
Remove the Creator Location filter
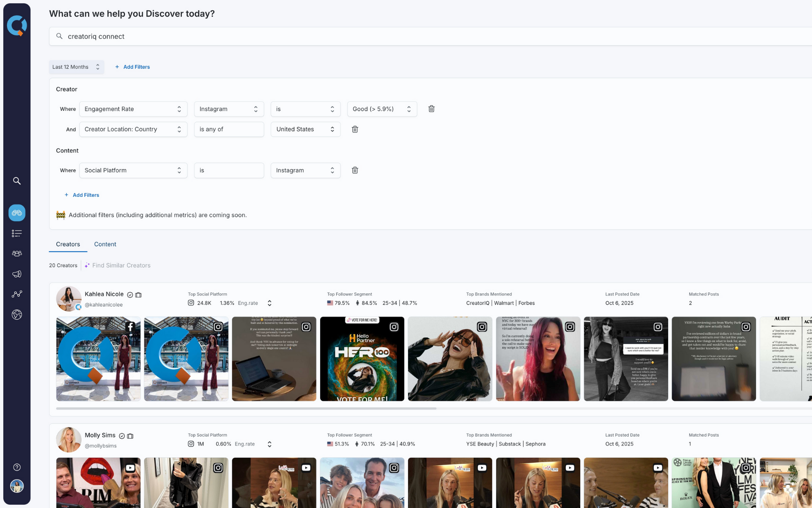(x=355, y=129)
